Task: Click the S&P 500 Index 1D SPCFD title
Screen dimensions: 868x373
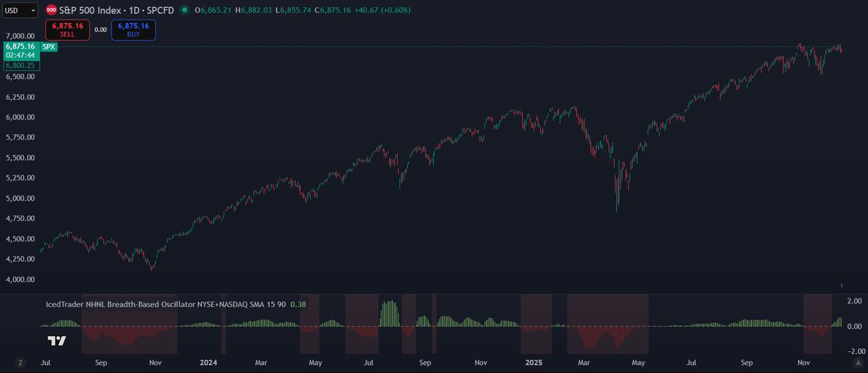Action: click(x=118, y=10)
